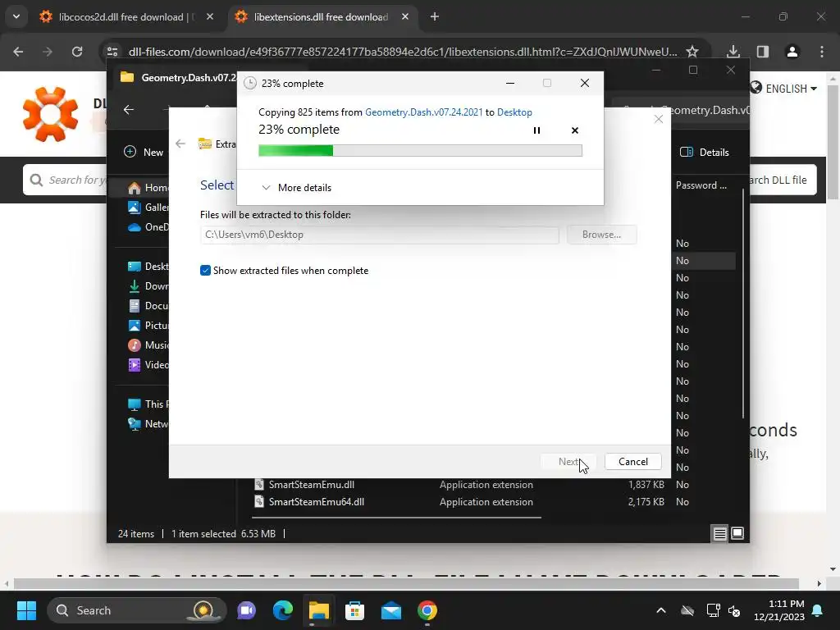
Task: Expand More details in copy dialog
Action: tap(296, 188)
